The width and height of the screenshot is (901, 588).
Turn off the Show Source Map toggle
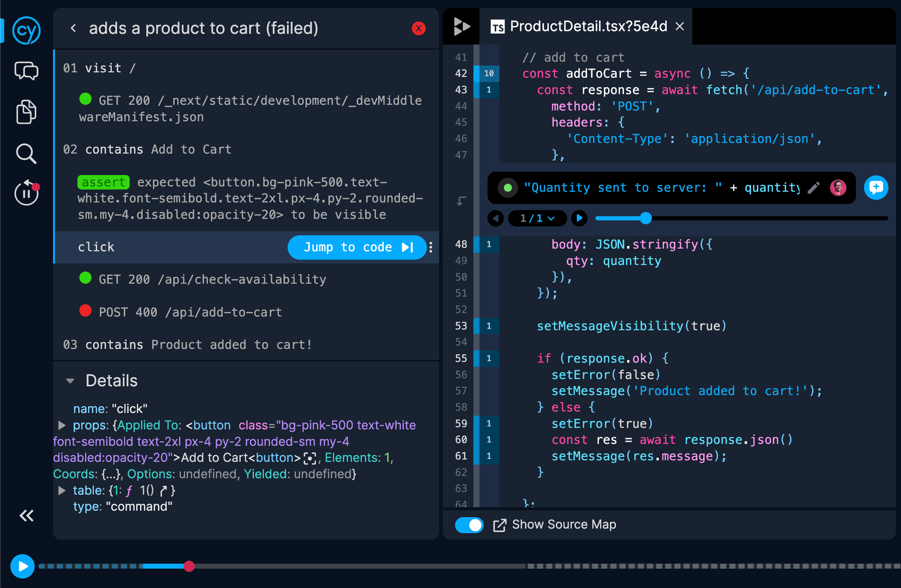469,525
